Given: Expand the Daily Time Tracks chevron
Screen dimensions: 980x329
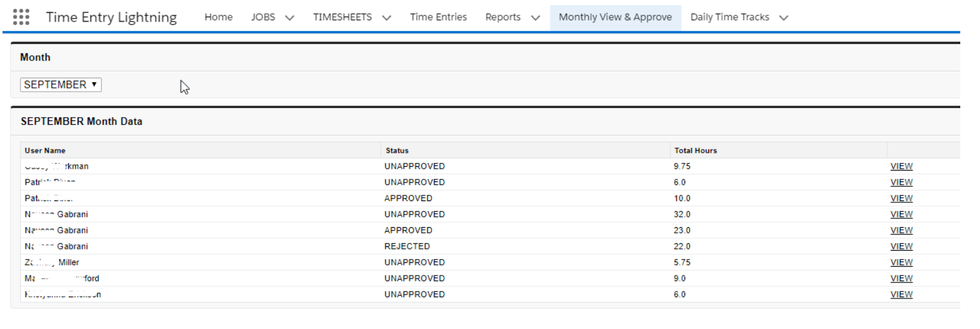Looking at the screenshot, I should click(784, 18).
